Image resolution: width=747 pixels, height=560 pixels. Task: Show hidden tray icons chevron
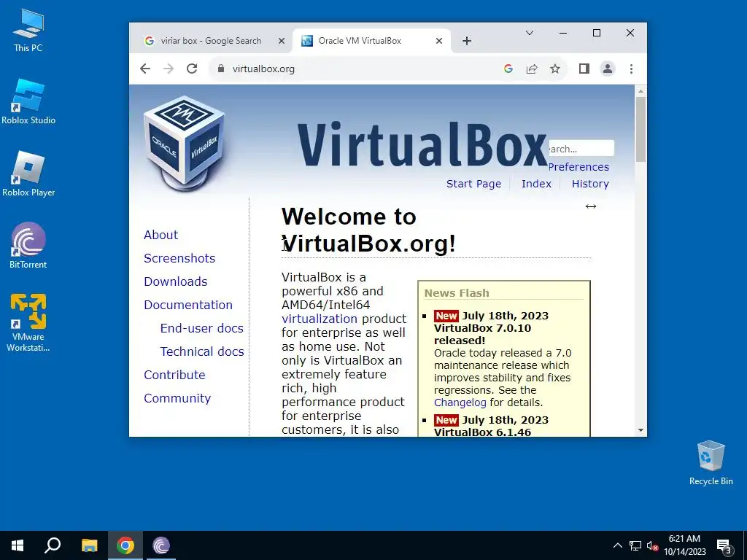pos(617,545)
